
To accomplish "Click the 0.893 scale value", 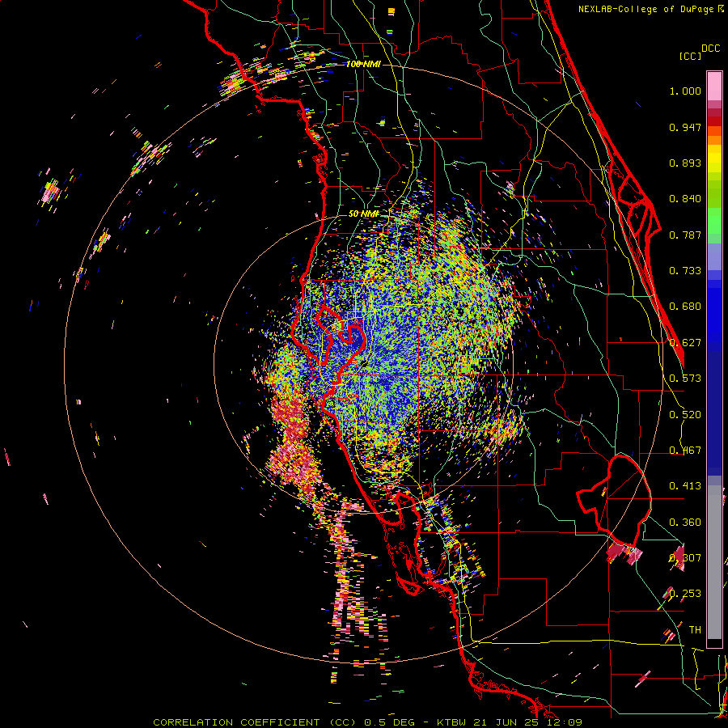I will 685,163.
